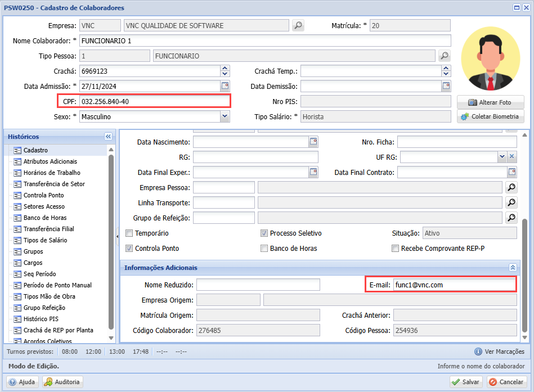Click the E-mail input field

click(455, 285)
